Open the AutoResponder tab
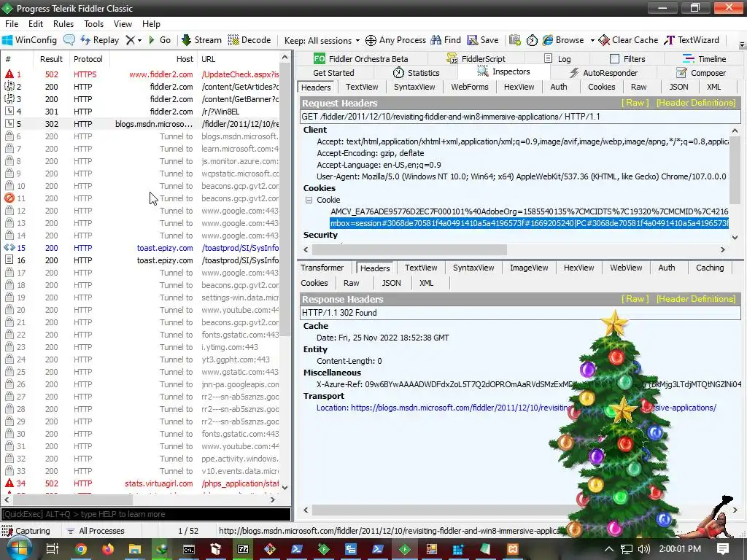The width and height of the screenshot is (747, 560). (603, 72)
